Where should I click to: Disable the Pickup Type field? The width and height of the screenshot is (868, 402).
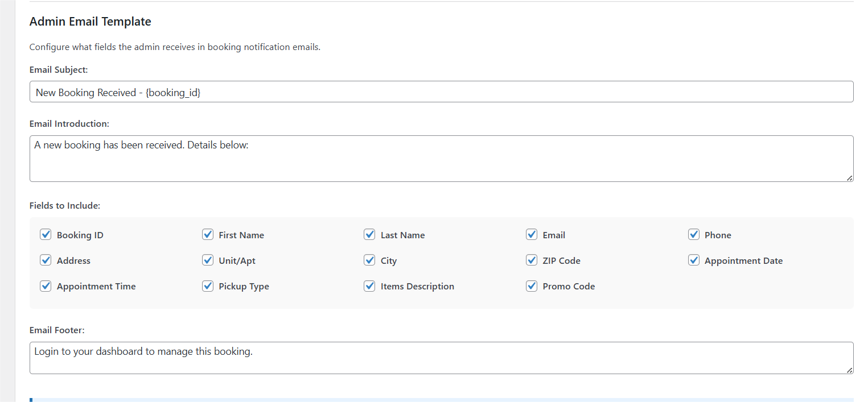(208, 286)
